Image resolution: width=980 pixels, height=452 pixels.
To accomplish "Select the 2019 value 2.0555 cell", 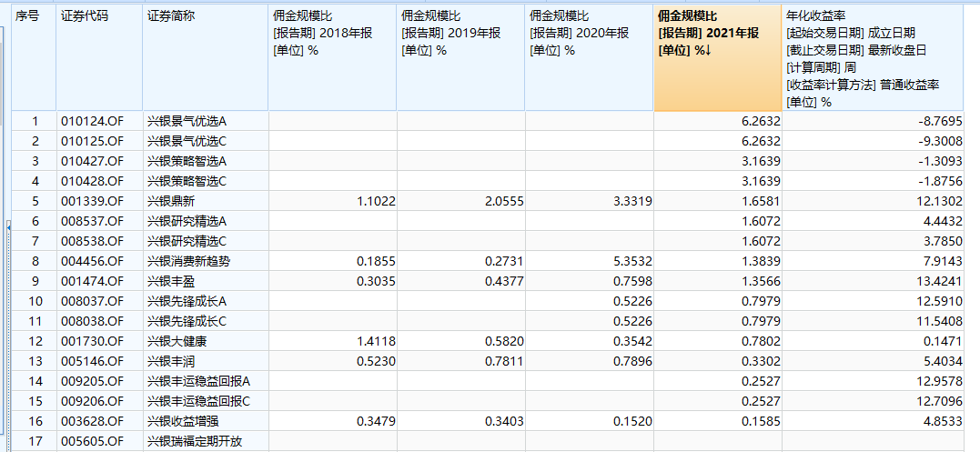I will [460, 201].
